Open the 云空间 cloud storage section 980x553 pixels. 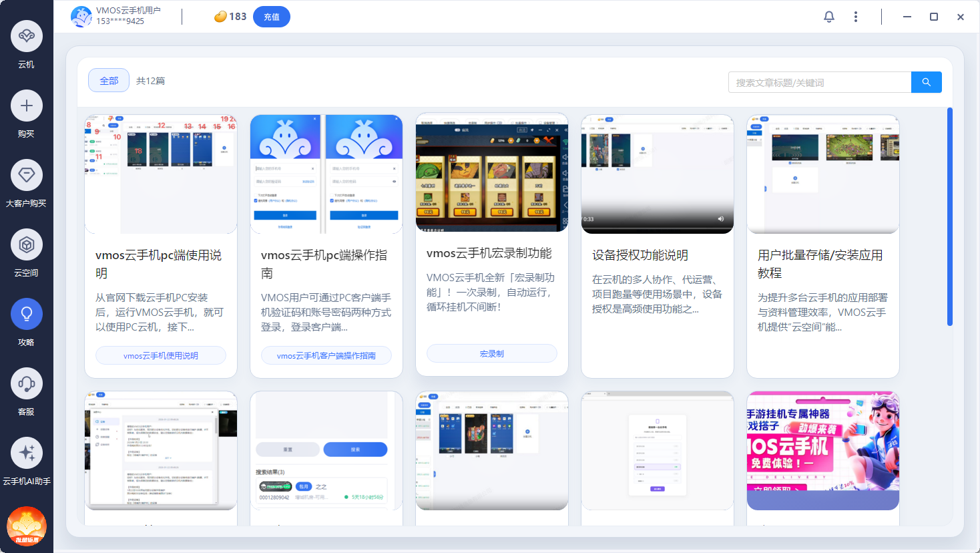coord(27,244)
